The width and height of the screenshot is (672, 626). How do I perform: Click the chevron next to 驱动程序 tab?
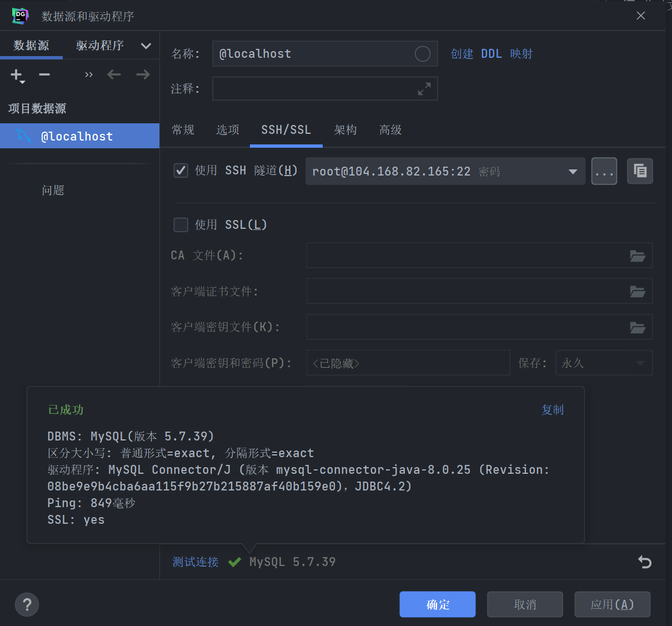[146, 46]
